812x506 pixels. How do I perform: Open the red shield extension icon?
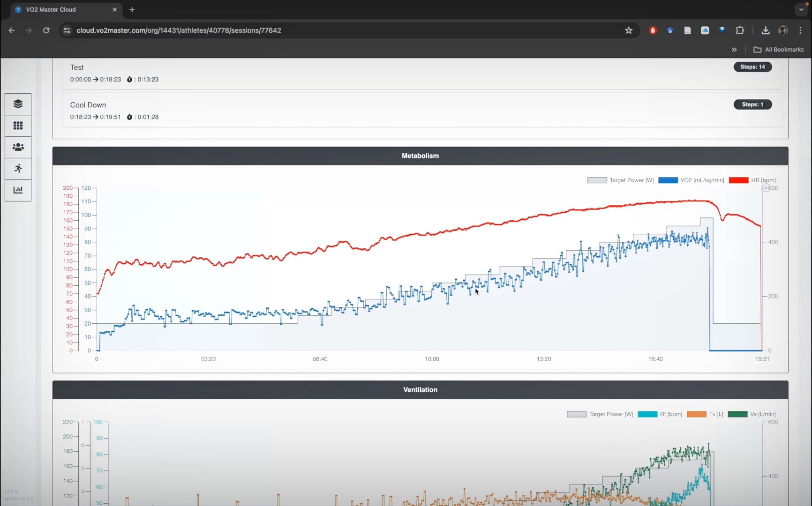[653, 30]
